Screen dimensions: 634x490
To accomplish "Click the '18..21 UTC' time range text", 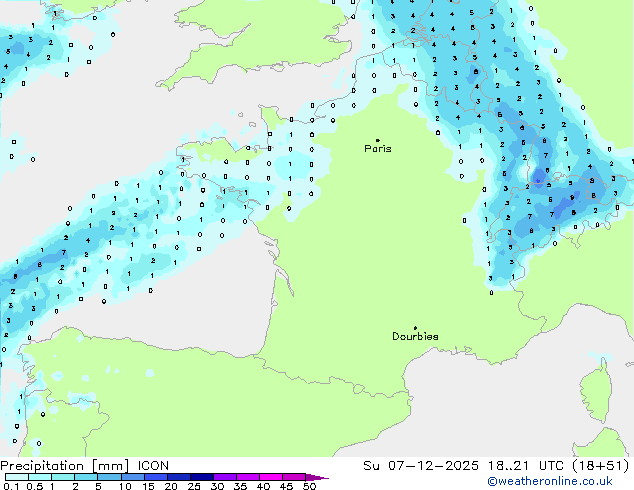I will [x=526, y=466].
